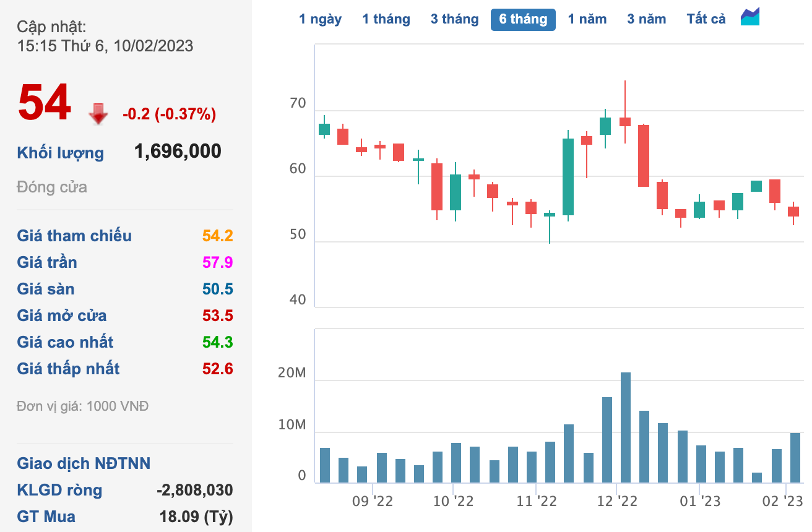This screenshot has height=532, width=812.
Task: Select the highlighted 6 tháng tab
Action: [x=523, y=19]
